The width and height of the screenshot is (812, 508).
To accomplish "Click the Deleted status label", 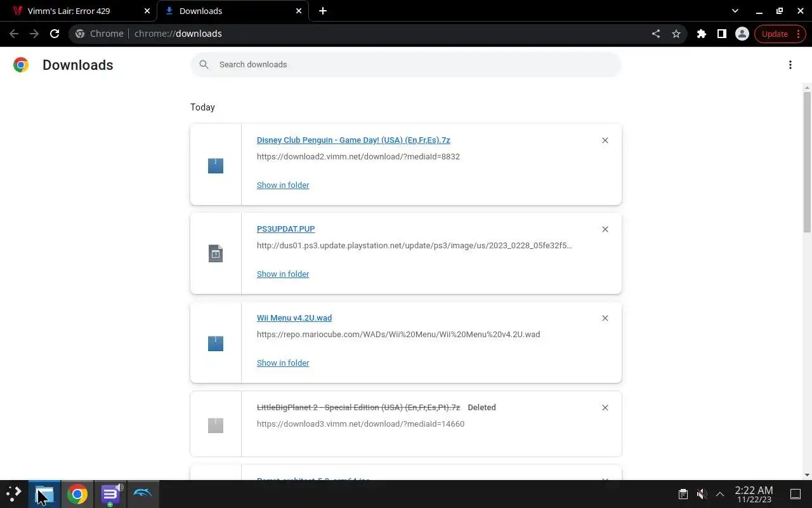I will 481,407.
